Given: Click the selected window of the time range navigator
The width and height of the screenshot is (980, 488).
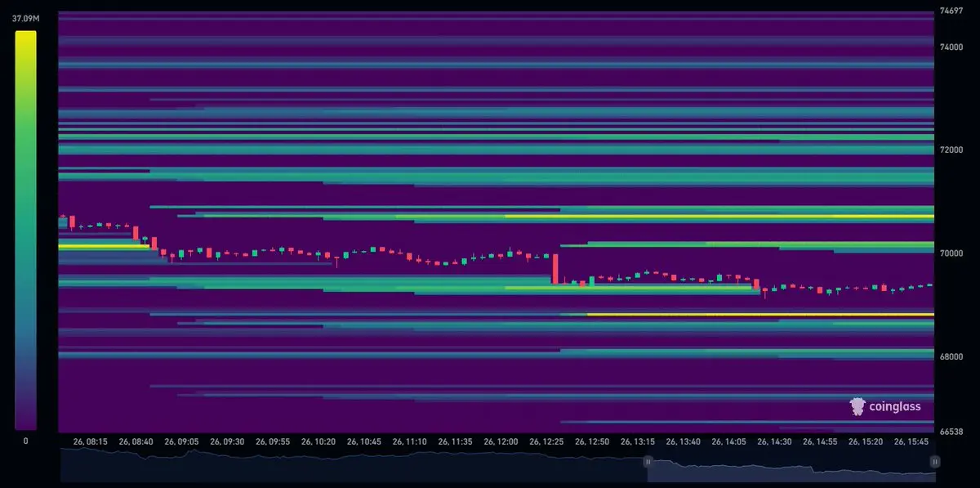Looking at the screenshot, I should coord(792,462).
